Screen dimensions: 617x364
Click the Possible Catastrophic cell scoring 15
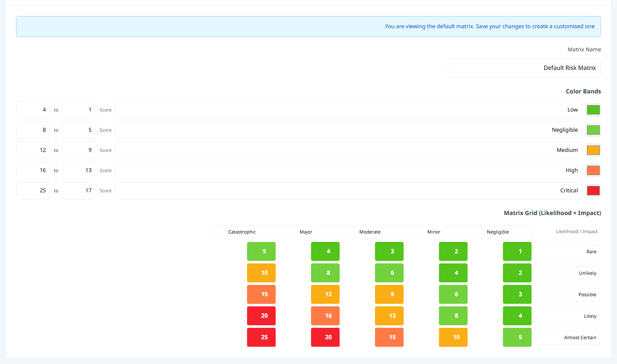pyautogui.click(x=261, y=295)
